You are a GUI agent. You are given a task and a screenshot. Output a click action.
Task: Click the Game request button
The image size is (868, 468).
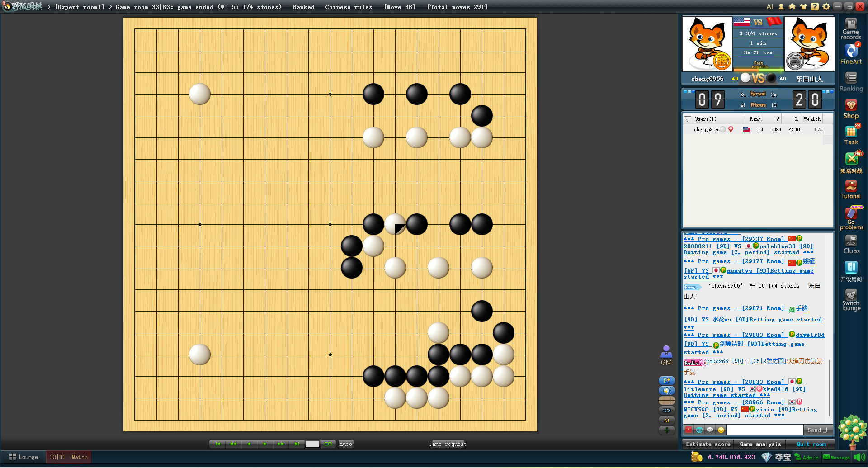pos(448,444)
